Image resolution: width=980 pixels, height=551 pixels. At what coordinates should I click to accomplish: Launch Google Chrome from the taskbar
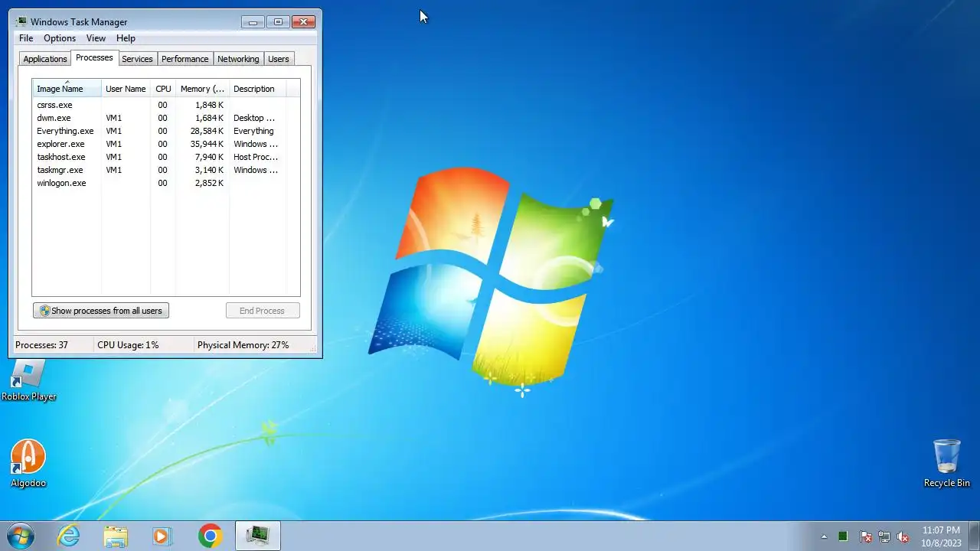pyautogui.click(x=210, y=536)
